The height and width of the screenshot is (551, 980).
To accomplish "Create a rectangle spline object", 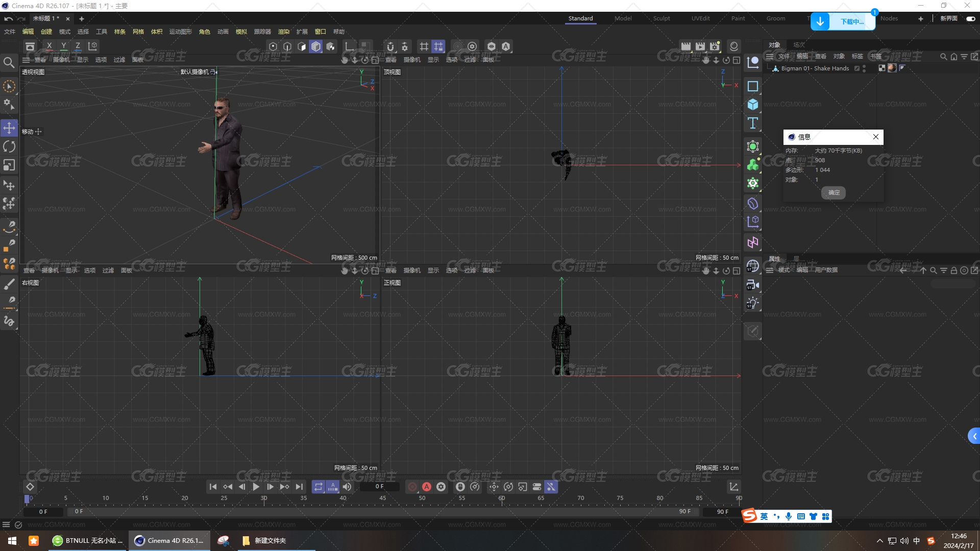I will (753, 86).
